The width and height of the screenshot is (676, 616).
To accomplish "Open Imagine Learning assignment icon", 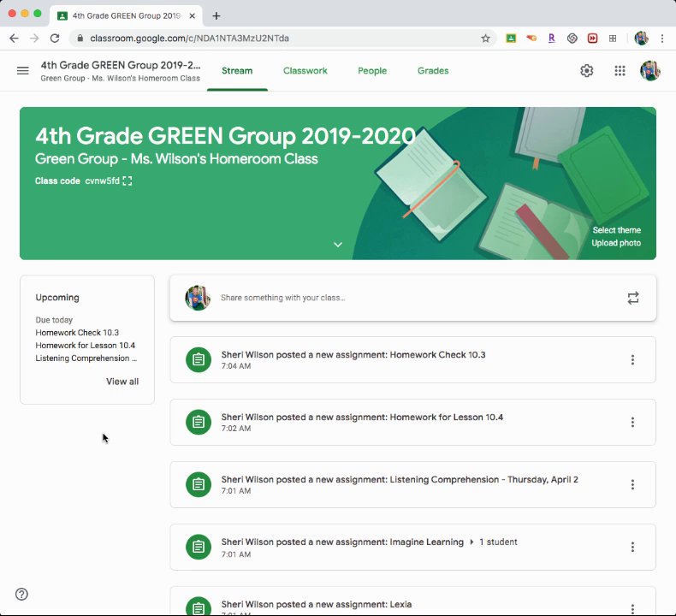I will click(199, 547).
